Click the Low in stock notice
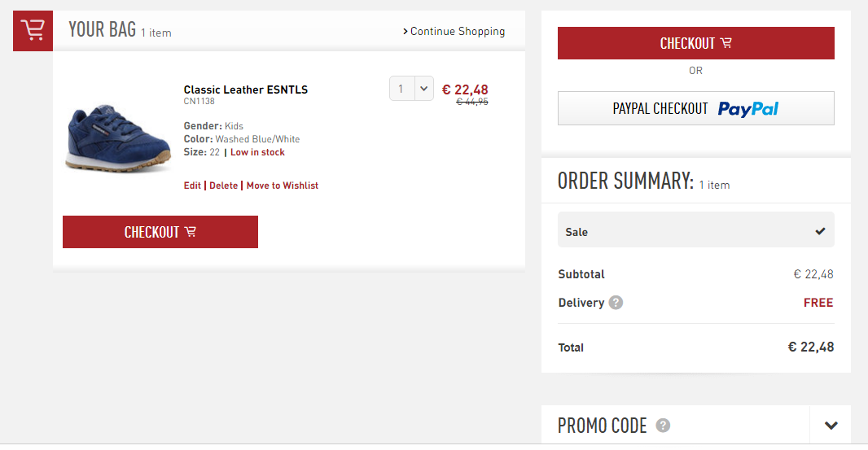Viewport: 868px width, 450px height. pos(257,152)
